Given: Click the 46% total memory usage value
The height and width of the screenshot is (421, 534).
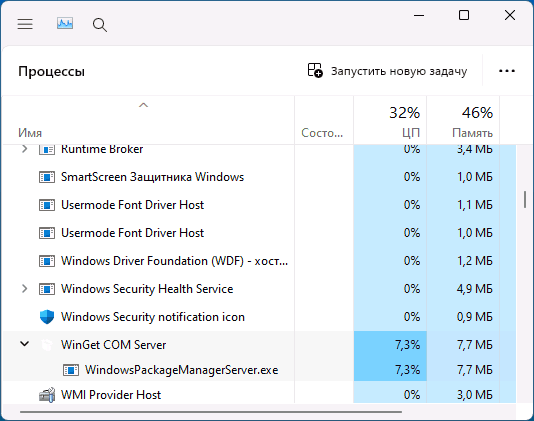Looking at the screenshot, I should point(477,113).
